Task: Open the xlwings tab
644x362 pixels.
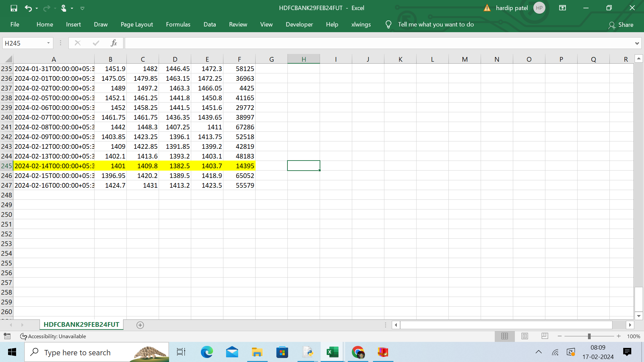Action: tap(361, 24)
